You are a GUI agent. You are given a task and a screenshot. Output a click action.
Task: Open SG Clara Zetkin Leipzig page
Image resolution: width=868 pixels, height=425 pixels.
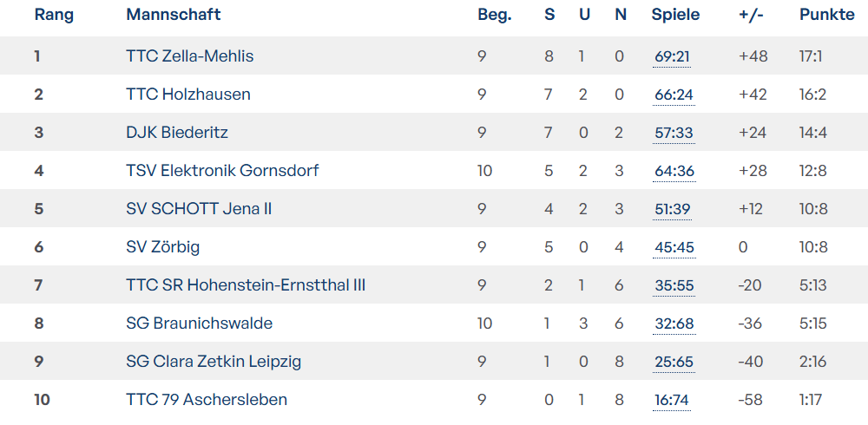click(214, 362)
